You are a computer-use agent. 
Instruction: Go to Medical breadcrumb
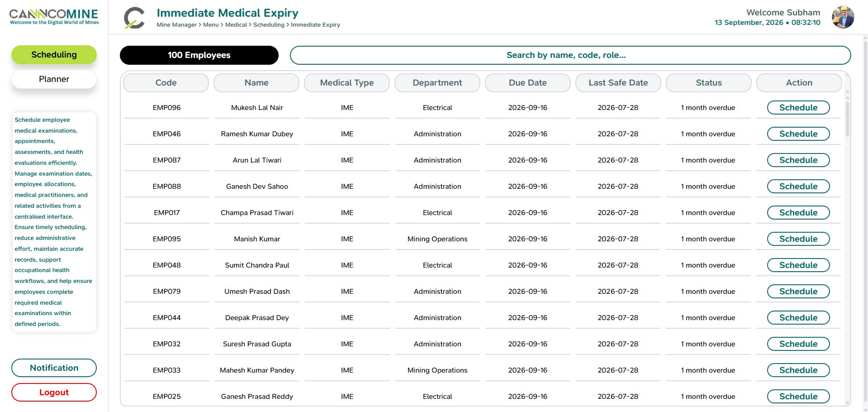tap(236, 25)
